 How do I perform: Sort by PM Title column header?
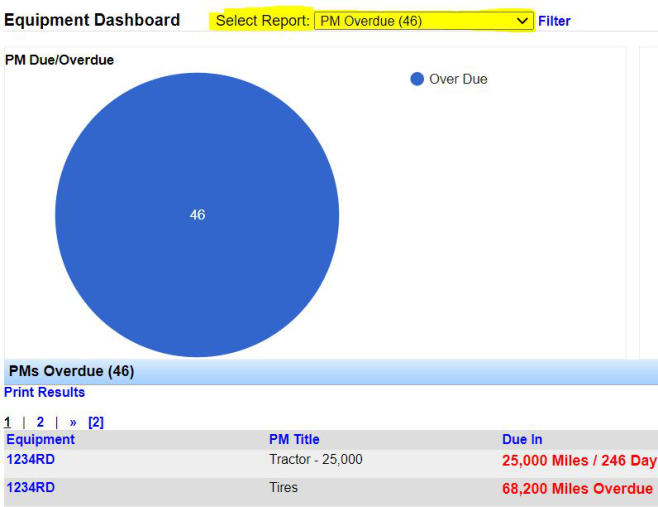click(294, 439)
